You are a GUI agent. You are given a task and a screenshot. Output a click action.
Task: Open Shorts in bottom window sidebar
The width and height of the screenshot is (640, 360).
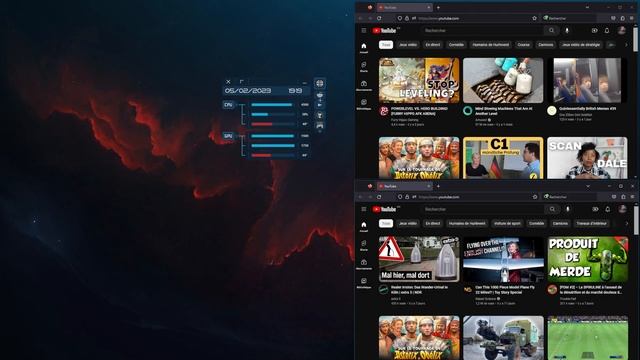[364, 245]
